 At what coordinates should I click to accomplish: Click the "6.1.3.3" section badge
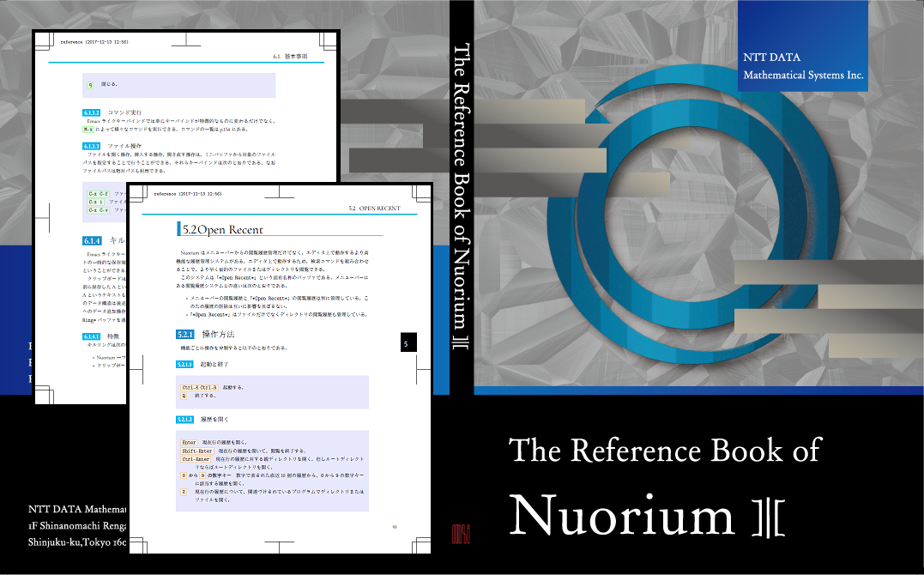tap(91, 146)
